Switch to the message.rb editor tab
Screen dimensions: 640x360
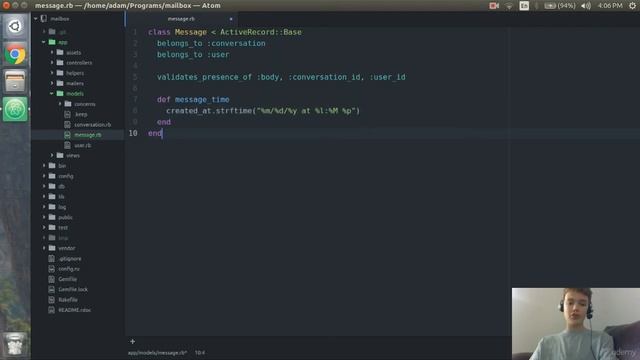(181, 19)
